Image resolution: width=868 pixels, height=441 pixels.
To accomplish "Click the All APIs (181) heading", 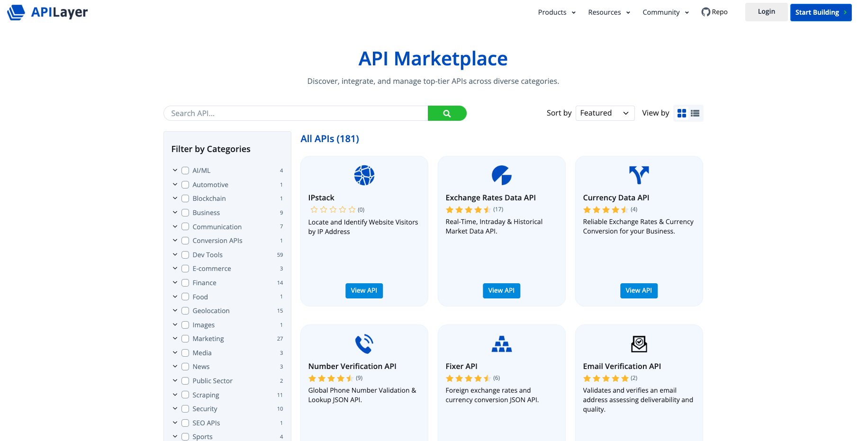I will point(330,139).
